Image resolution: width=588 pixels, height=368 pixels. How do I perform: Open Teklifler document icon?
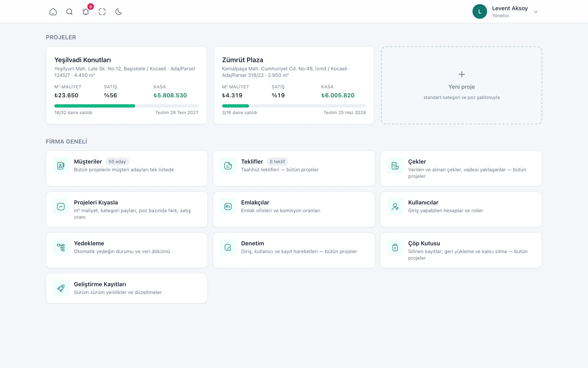point(228,166)
